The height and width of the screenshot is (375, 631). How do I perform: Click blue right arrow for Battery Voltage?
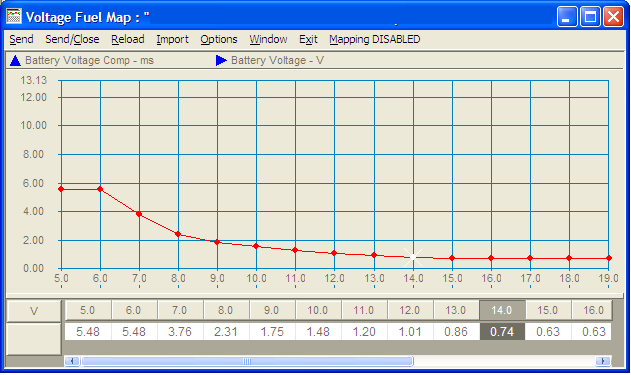point(221,60)
